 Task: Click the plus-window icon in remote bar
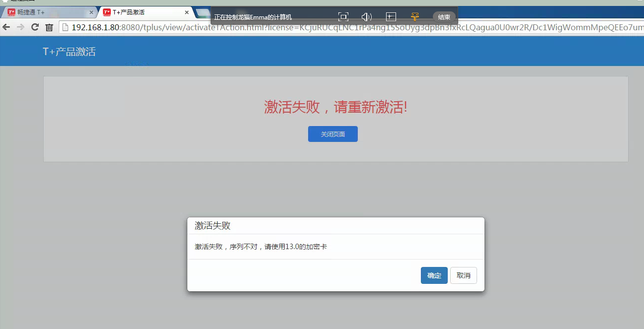(391, 17)
